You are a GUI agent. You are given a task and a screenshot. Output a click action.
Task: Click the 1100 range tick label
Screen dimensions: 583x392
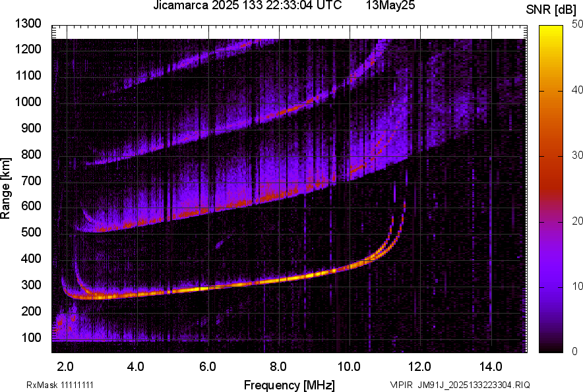[28, 75]
